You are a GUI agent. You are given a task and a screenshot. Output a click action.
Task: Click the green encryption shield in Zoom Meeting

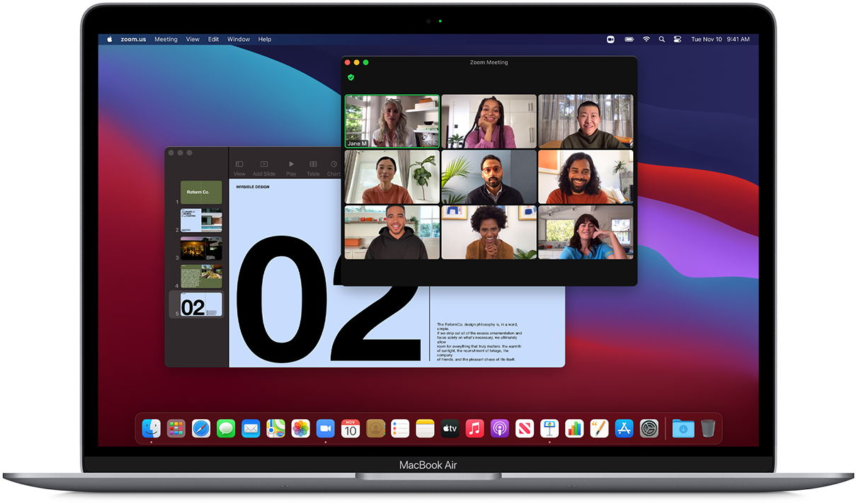coord(351,77)
